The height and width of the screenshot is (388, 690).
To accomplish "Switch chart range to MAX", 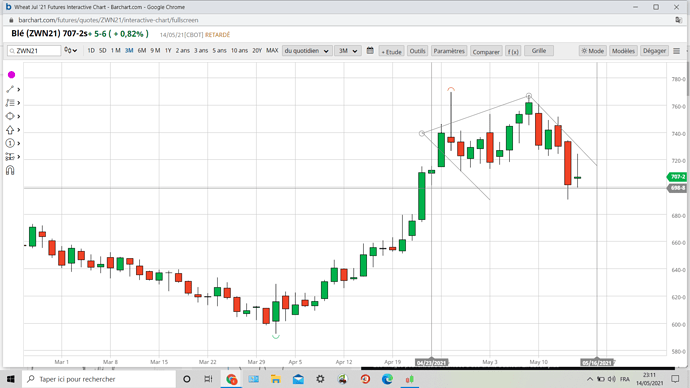I will [x=272, y=51].
